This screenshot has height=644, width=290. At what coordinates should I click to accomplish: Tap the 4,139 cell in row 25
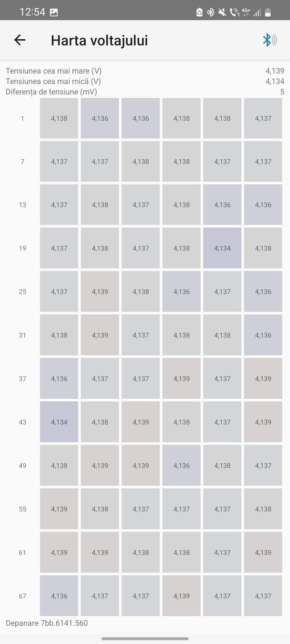point(100,292)
